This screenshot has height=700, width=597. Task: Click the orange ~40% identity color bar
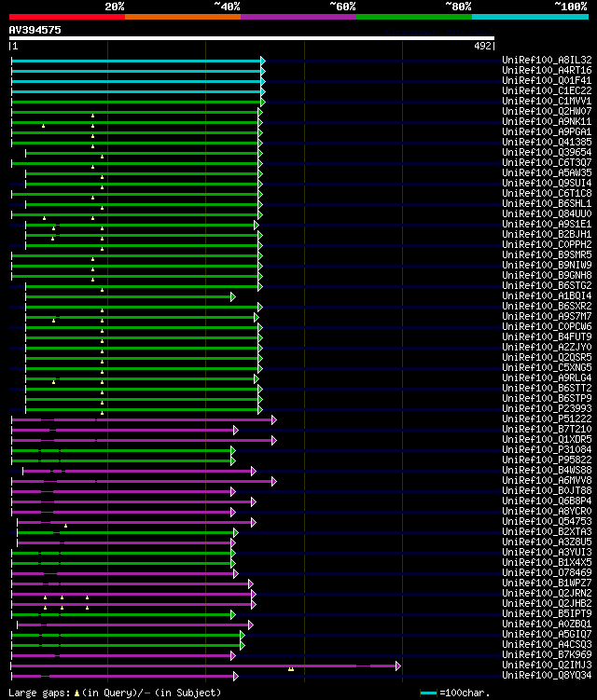(x=183, y=17)
